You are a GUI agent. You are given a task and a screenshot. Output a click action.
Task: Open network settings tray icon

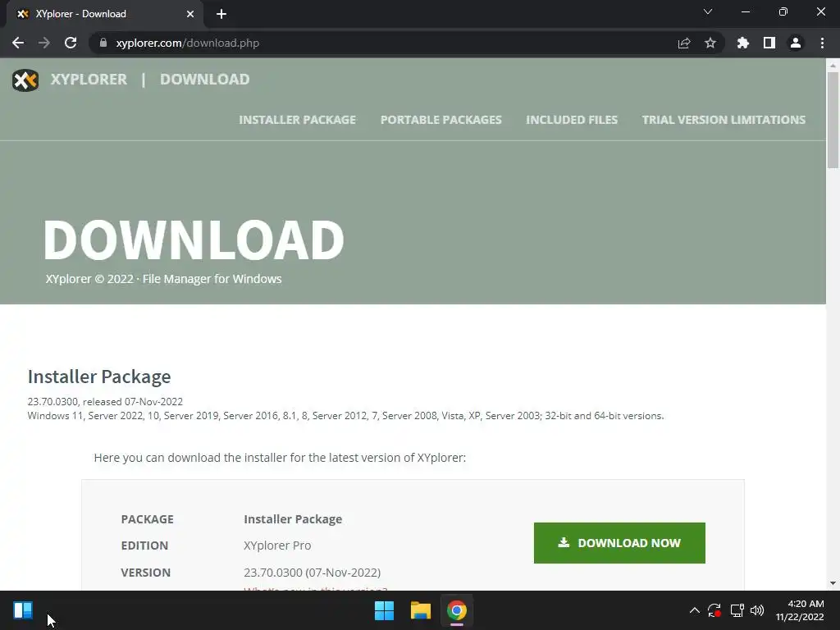click(737, 610)
